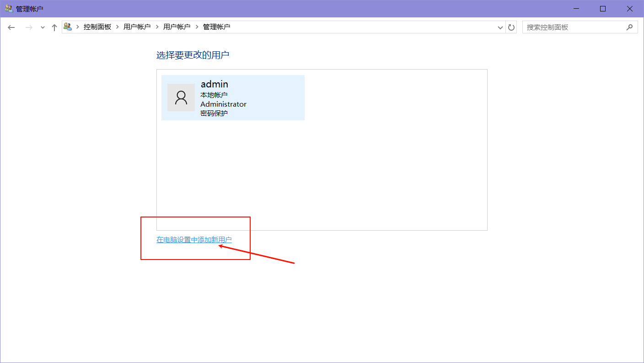Click the 密码保护 label
Image resolution: width=644 pixels, height=363 pixels.
(x=214, y=114)
